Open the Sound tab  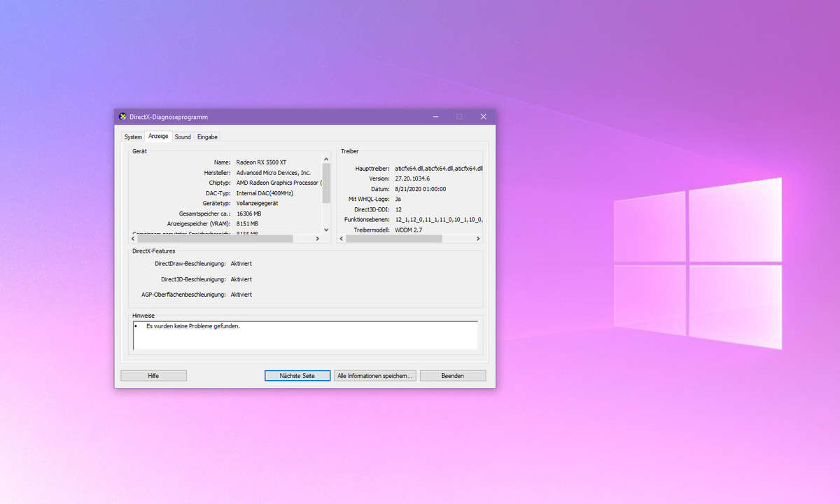coord(183,137)
